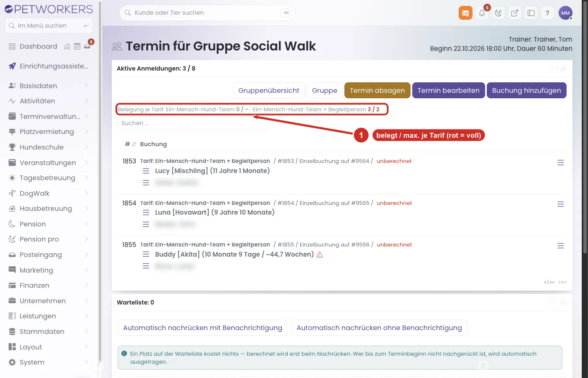Image resolution: width=588 pixels, height=378 pixels.
Task: Click the list icon beside Luna [Hovawart]
Action: (x=146, y=213)
